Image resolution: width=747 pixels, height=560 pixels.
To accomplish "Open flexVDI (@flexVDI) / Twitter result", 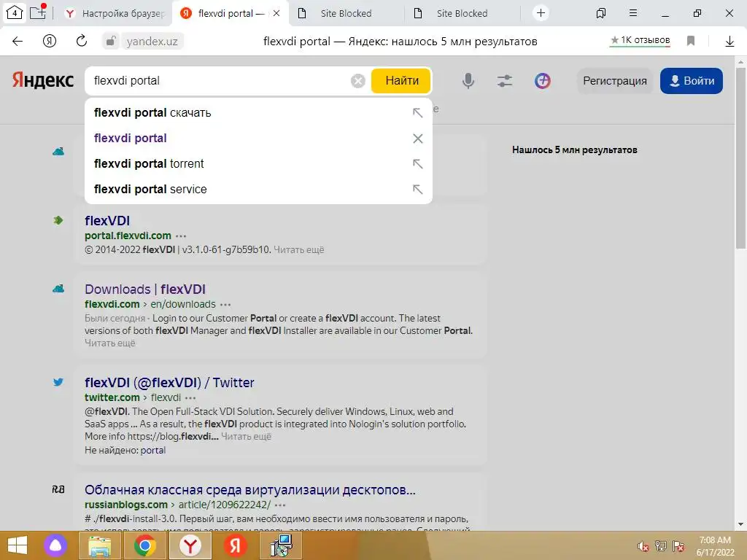I will click(x=169, y=382).
